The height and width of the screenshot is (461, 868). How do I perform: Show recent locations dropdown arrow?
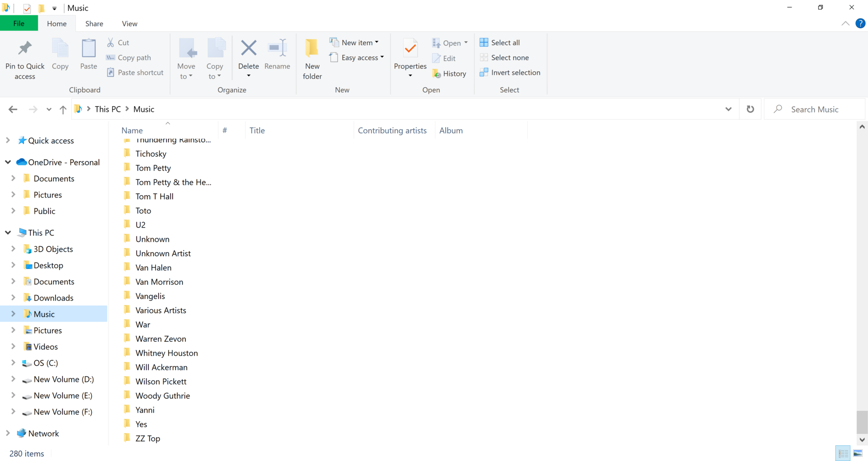point(49,109)
